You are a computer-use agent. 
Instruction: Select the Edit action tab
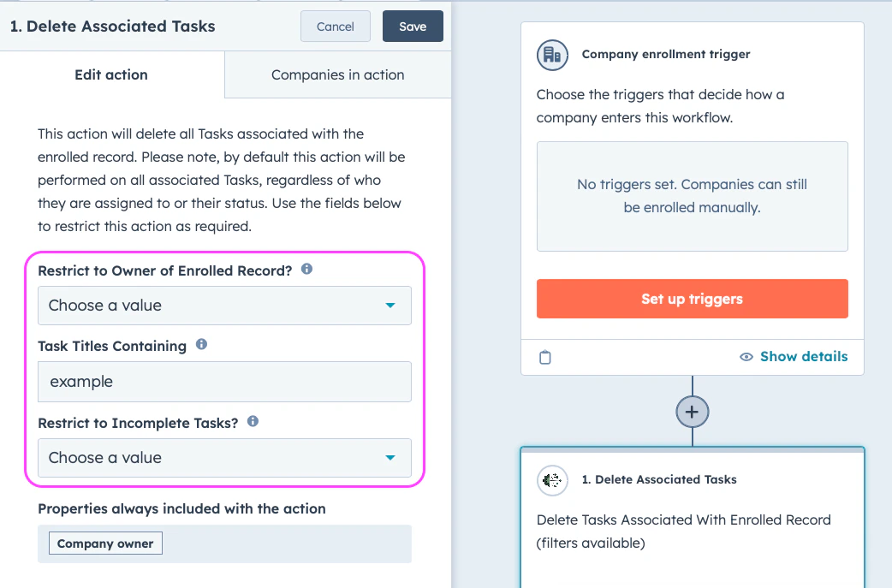(110, 74)
